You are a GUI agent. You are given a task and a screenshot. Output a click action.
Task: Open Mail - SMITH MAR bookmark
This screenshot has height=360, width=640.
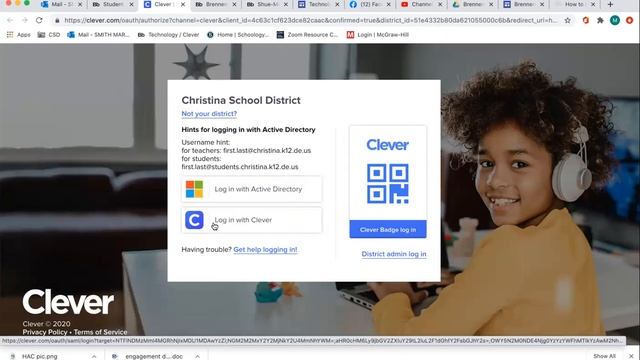pyautogui.click(x=98, y=35)
